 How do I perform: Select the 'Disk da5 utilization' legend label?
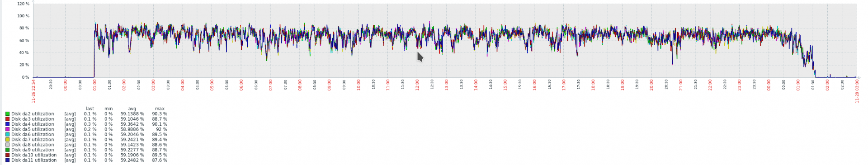click(33, 129)
